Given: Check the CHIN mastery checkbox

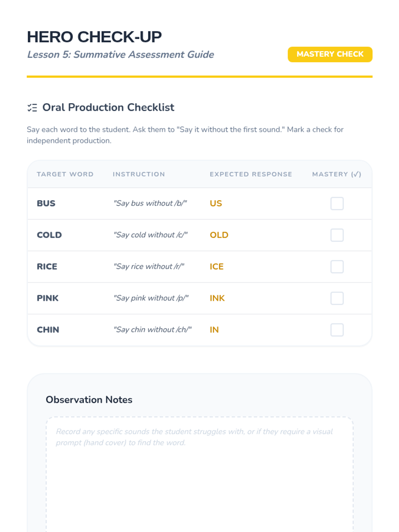Looking at the screenshot, I should pos(337,330).
